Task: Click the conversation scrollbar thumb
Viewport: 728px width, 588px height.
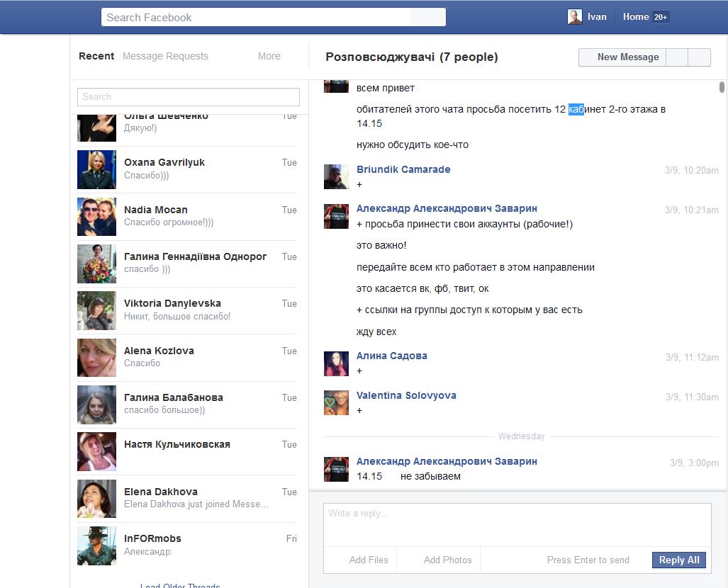Action: [722, 87]
